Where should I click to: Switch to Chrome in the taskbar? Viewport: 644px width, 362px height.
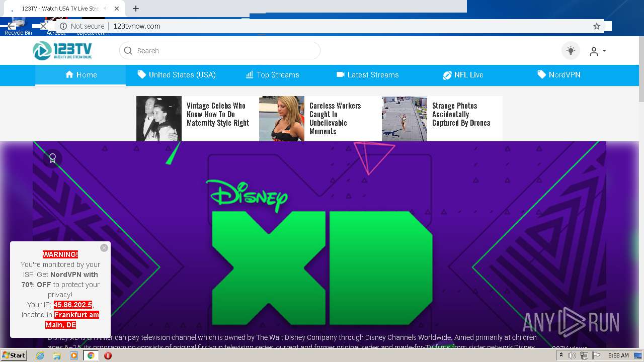[x=91, y=355]
